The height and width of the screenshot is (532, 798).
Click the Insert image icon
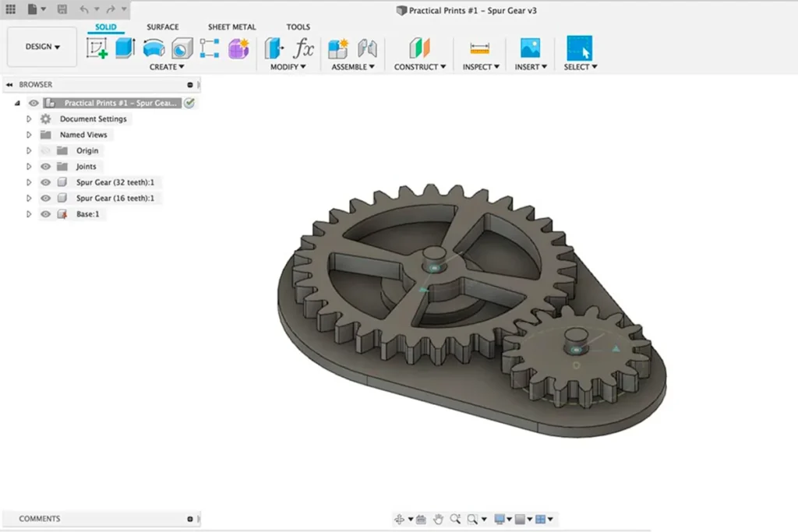tap(530, 48)
